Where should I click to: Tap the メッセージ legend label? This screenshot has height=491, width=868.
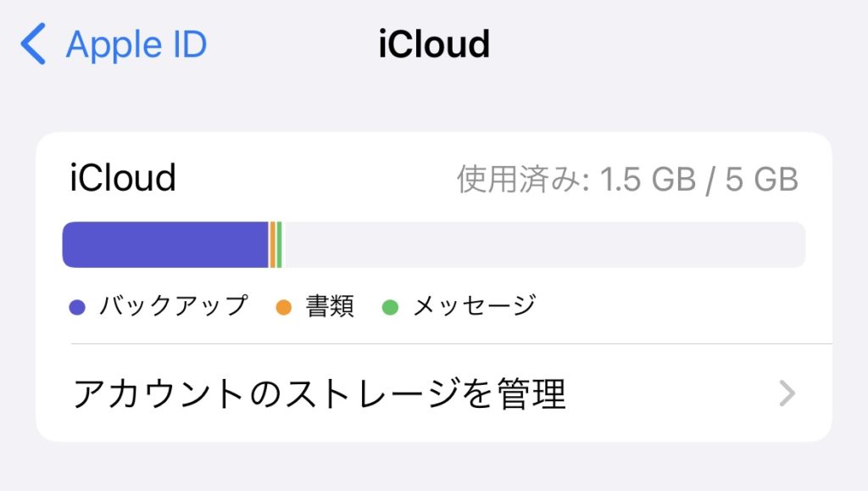tap(474, 305)
